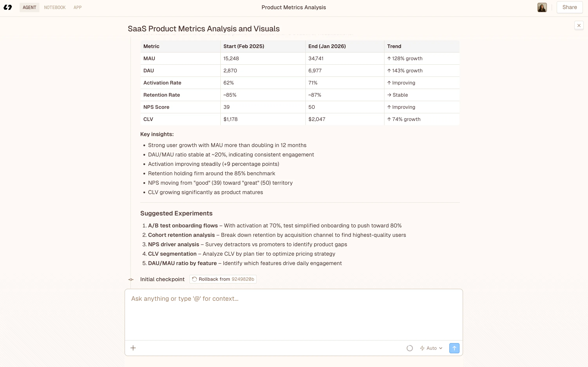Viewport: 588px width, 367px height.
Task: Click the Product Metrics Analysis title
Action: [x=293, y=7]
